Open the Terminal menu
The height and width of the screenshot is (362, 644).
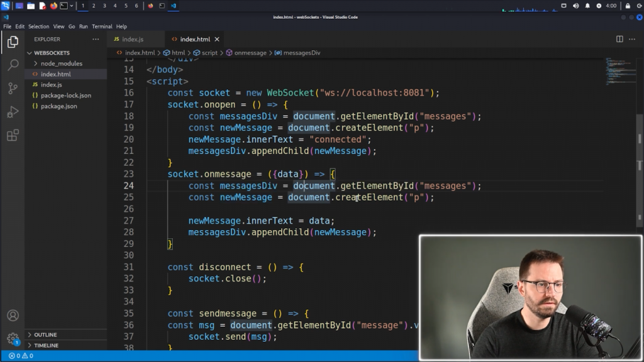click(102, 26)
